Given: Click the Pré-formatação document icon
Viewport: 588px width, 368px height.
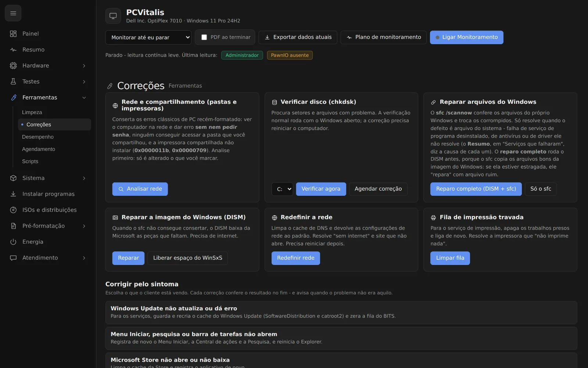Looking at the screenshot, I should [13, 226].
